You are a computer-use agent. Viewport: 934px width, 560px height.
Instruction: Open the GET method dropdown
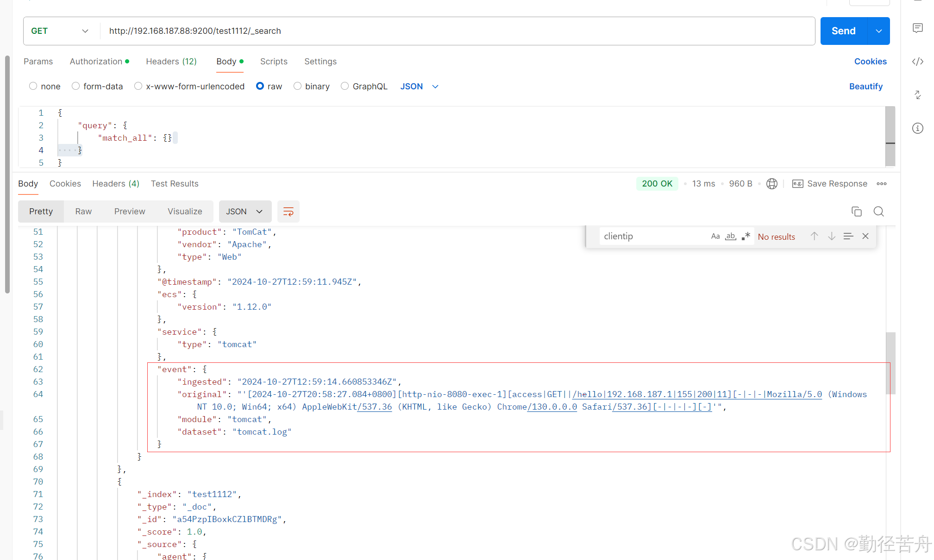point(60,31)
